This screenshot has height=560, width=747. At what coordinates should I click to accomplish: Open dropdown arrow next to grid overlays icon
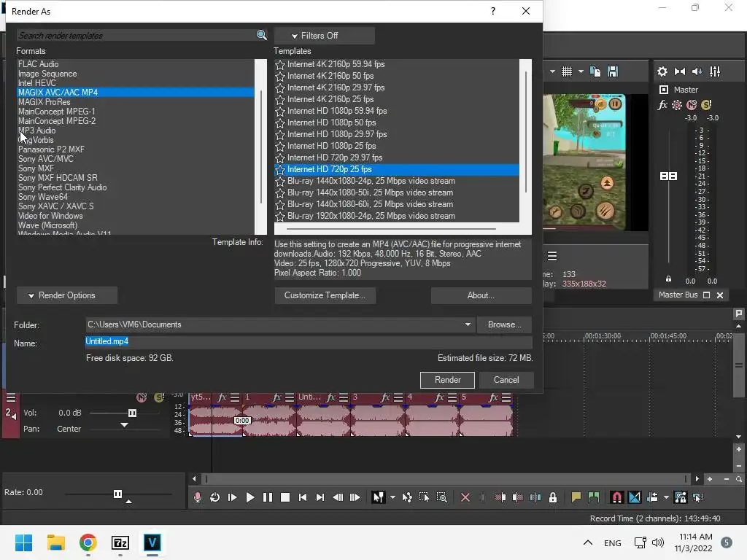(581, 71)
